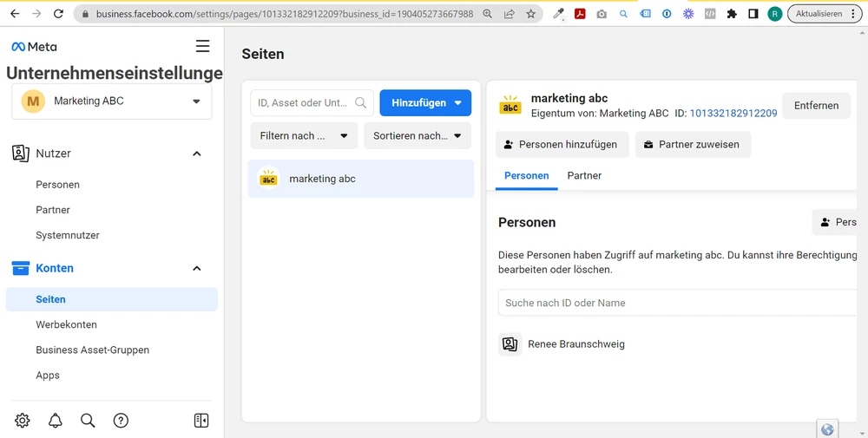Open the Sortieren nach dropdown
The height and width of the screenshot is (438, 868).
418,136
